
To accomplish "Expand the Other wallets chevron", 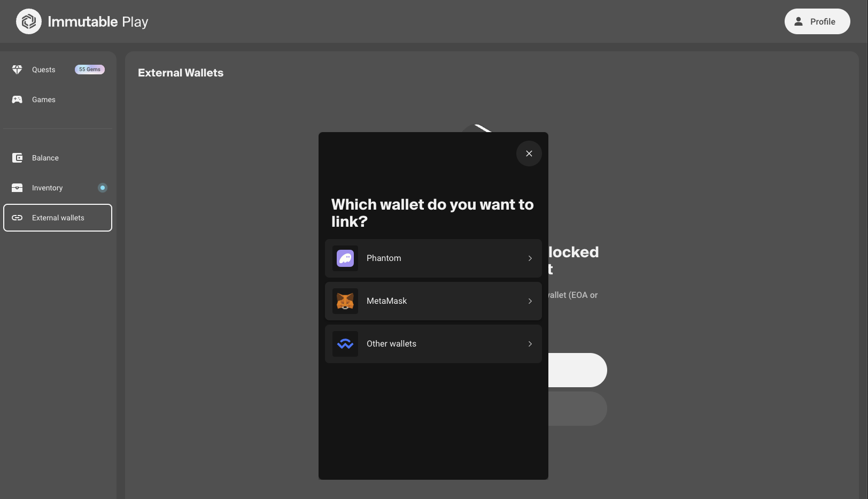I will [530, 344].
